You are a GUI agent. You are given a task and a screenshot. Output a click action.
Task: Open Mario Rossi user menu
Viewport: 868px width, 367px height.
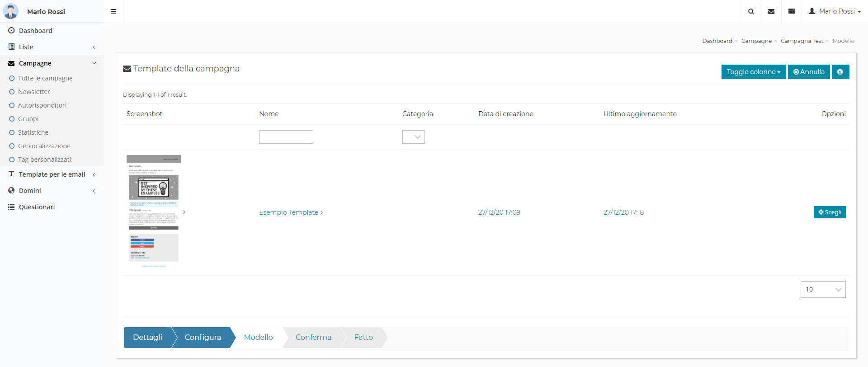pyautogui.click(x=835, y=11)
